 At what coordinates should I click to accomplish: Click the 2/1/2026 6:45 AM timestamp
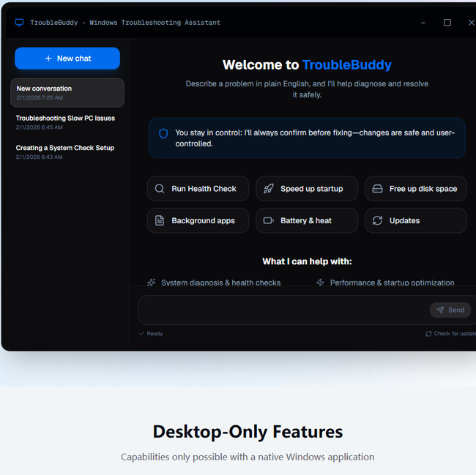click(39, 127)
